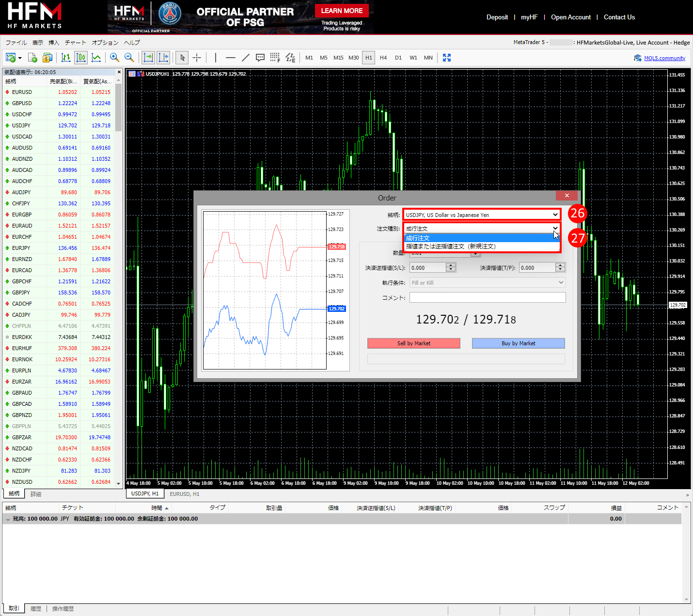
Task: Pick the trendline drawing tool
Action: tap(246, 58)
